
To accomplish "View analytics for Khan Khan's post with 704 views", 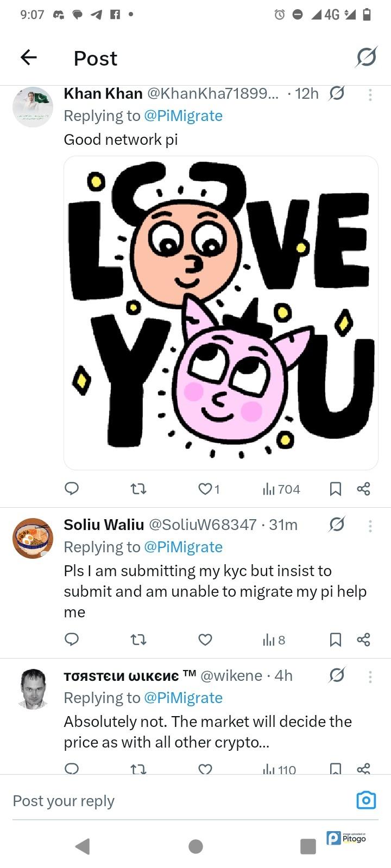I will pos(281,489).
